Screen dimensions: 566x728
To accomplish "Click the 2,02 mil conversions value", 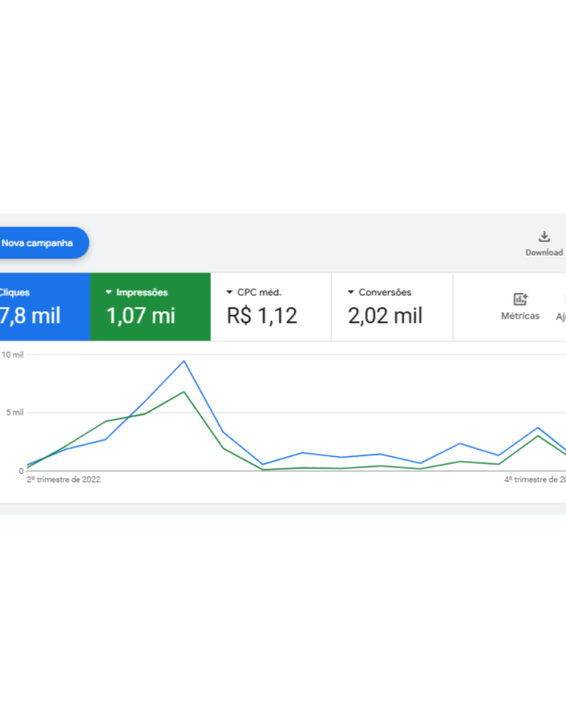I will click(385, 315).
